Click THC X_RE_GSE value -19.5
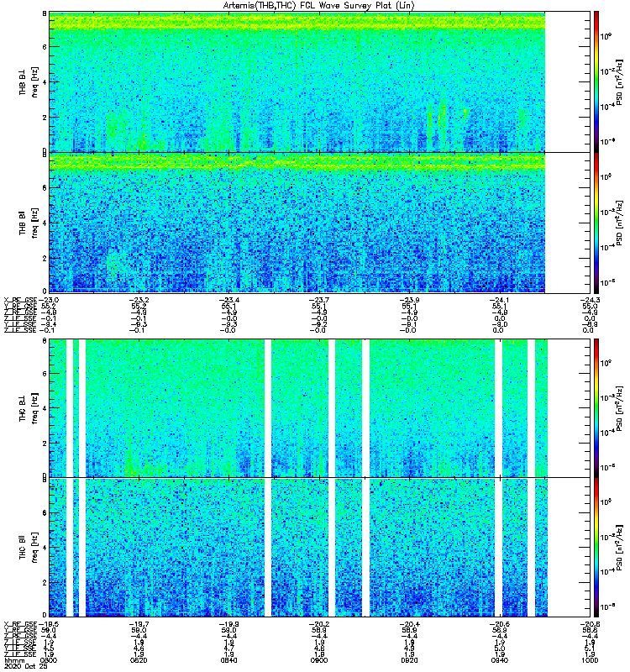The width and height of the screenshot is (630, 672). coord(49,624)
